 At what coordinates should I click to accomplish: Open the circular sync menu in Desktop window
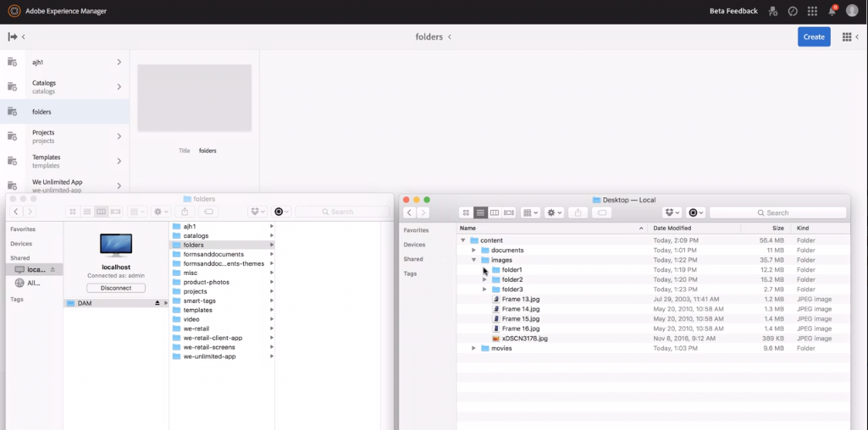pos(696,212)
